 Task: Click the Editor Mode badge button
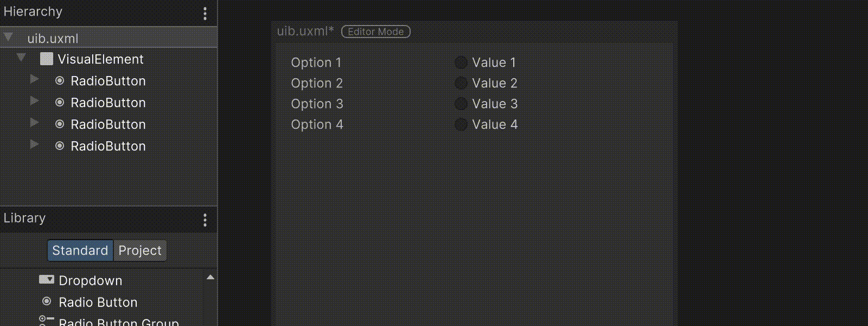coord(375,32)
